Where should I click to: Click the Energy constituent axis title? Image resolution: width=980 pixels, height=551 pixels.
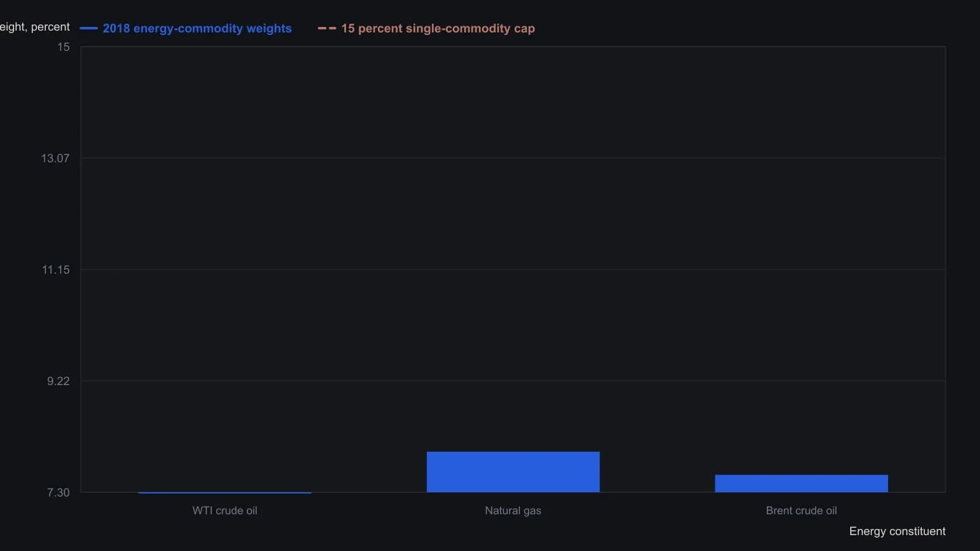pos(897,531)
